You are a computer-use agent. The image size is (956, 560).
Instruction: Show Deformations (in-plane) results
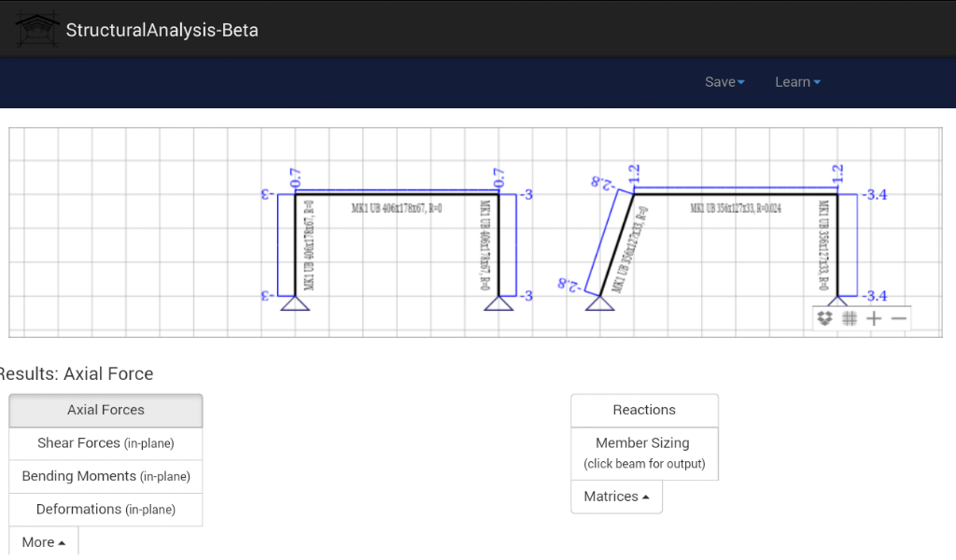tap(105, 509)
